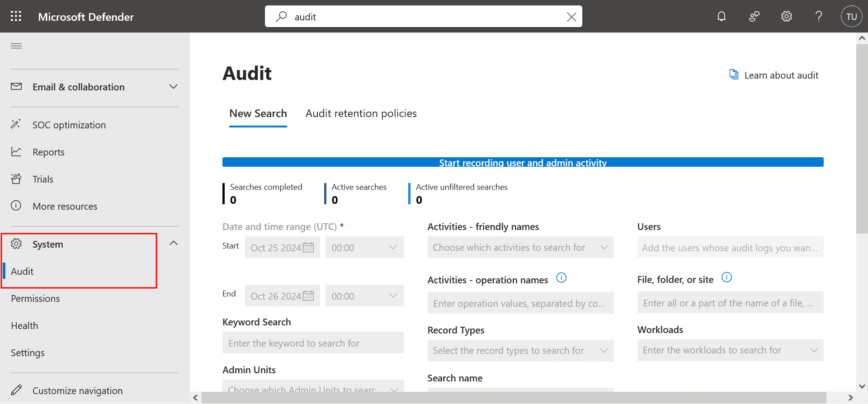Open the Workloads dropdown
The height and width of the screenshot is (404, 868).
coord(731,350)
